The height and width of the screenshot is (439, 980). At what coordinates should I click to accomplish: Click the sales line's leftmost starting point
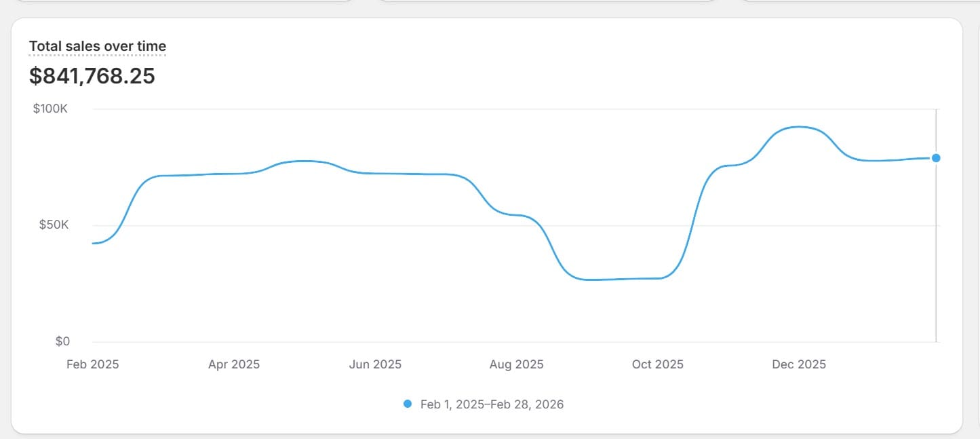(x=93, y=243)
